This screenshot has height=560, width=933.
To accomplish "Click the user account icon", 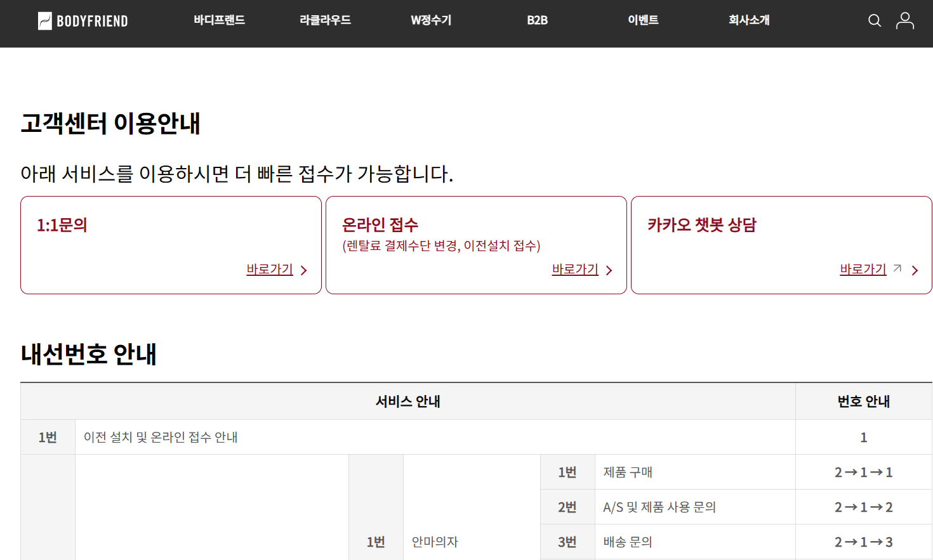I will coord(904,20).
